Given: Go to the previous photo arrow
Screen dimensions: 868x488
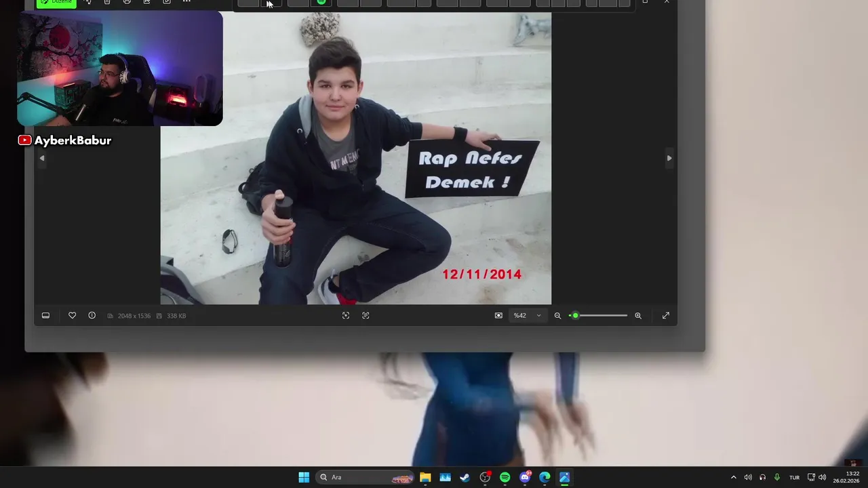Looking at the screenshot, I should coord(42,158).
